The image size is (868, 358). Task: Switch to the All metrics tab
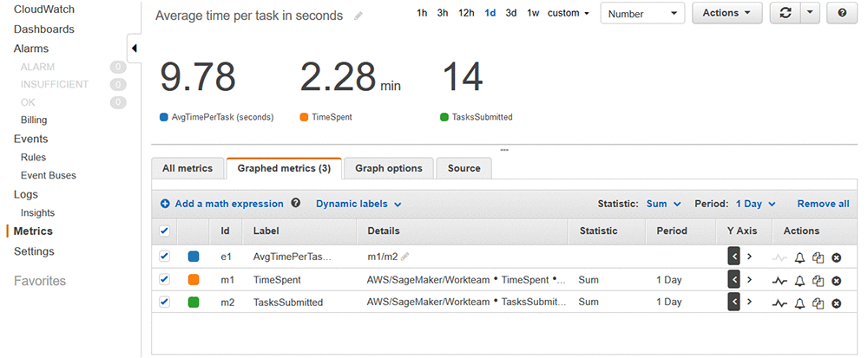(187, 168)
